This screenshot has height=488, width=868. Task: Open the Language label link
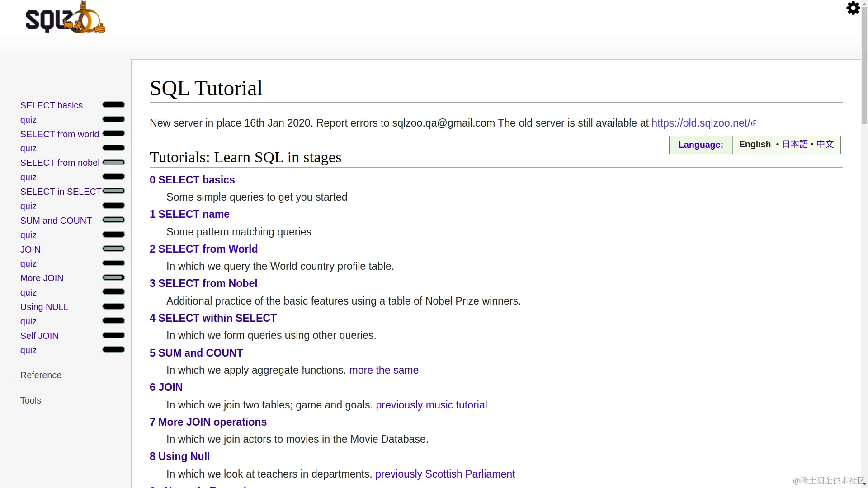700,145
